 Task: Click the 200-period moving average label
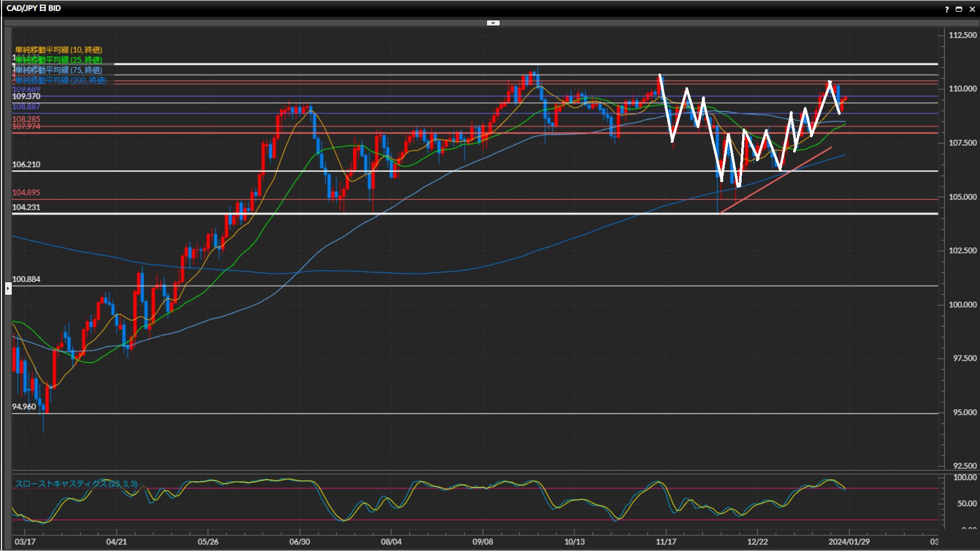click(x=61, y=80)
